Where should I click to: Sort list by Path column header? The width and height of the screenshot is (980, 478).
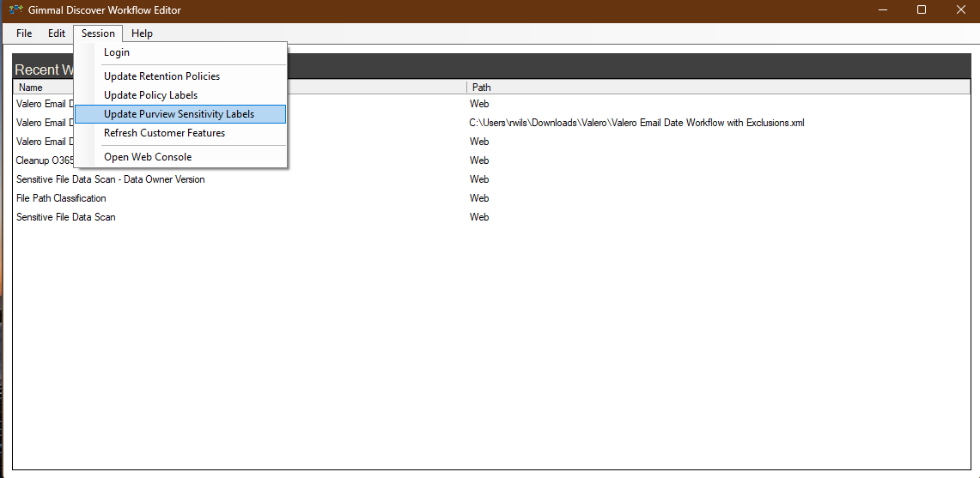tap(481, 88)
